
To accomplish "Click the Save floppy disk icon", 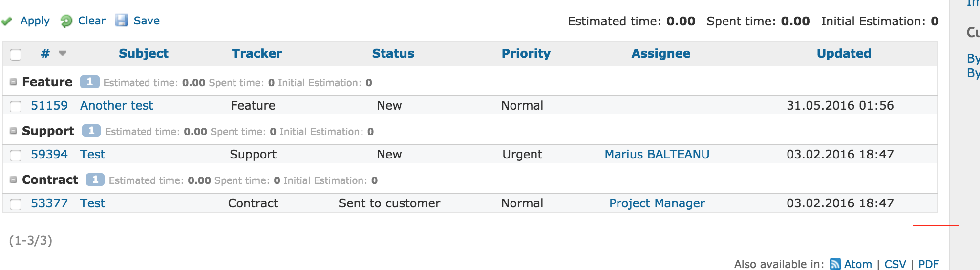I will tap(121, 20).
